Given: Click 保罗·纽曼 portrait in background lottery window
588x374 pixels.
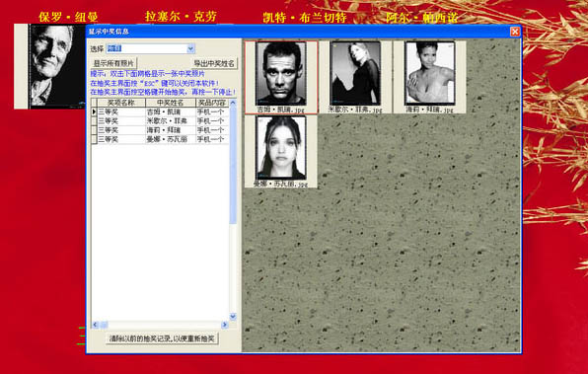Looking at the screenshot, I should 50,66.
